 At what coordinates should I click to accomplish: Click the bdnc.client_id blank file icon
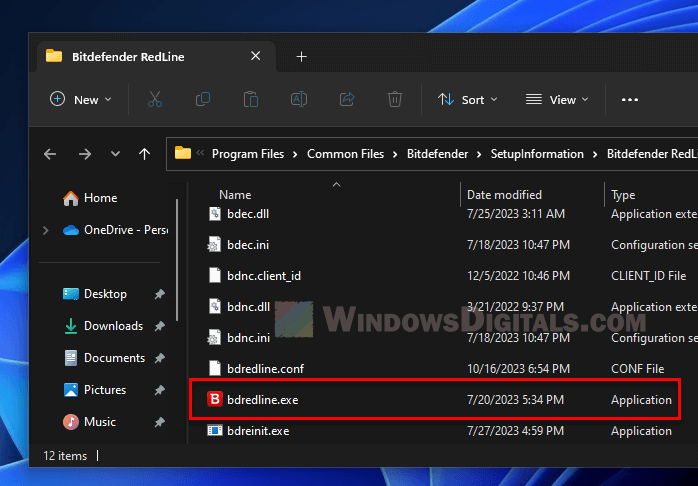pyautogui.click(x=215, y=275)
